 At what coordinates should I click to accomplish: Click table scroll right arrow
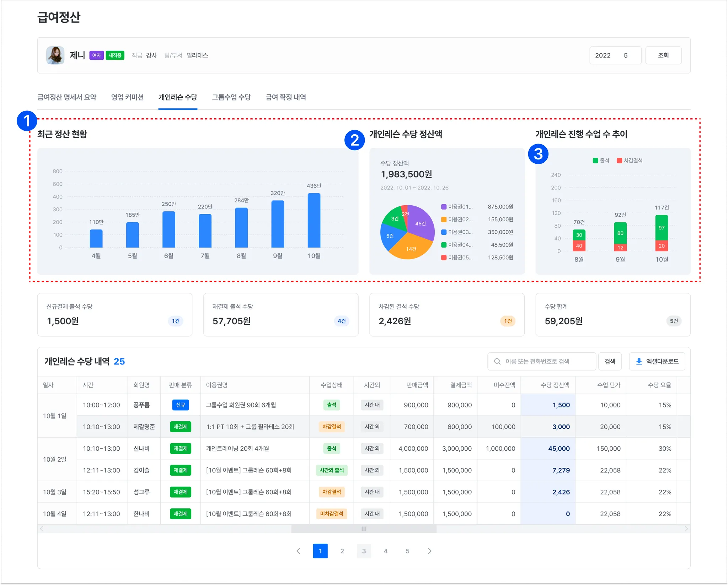coord(686,529)
